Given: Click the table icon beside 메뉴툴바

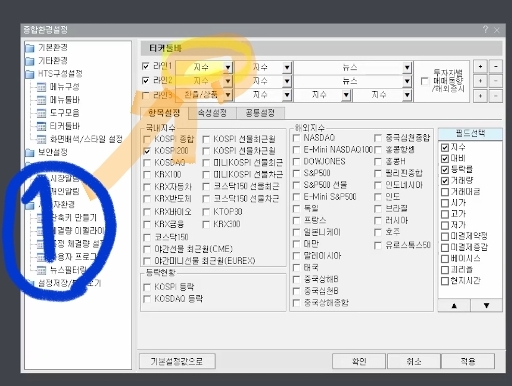Looking at the screenshot, I should (x=41, y=100).
